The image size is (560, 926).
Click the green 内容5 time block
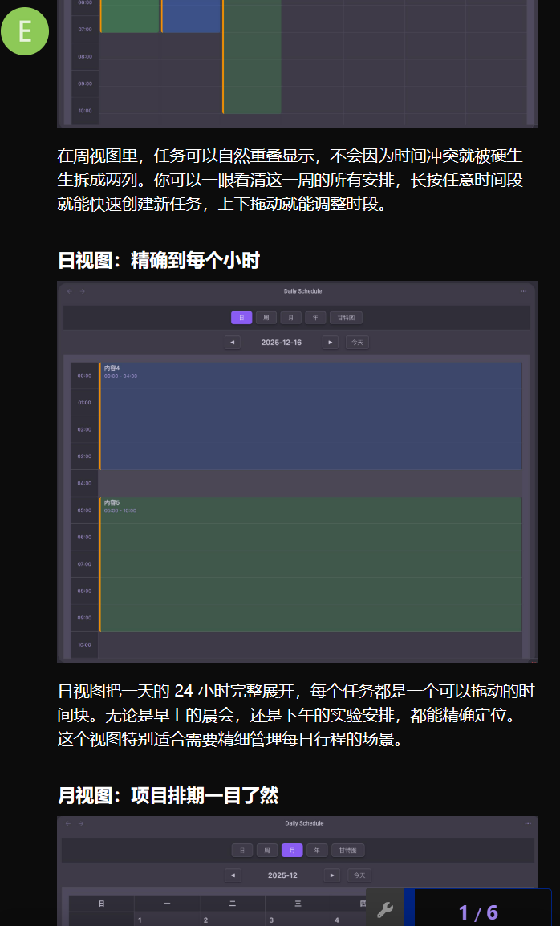[x=310, y=564]
